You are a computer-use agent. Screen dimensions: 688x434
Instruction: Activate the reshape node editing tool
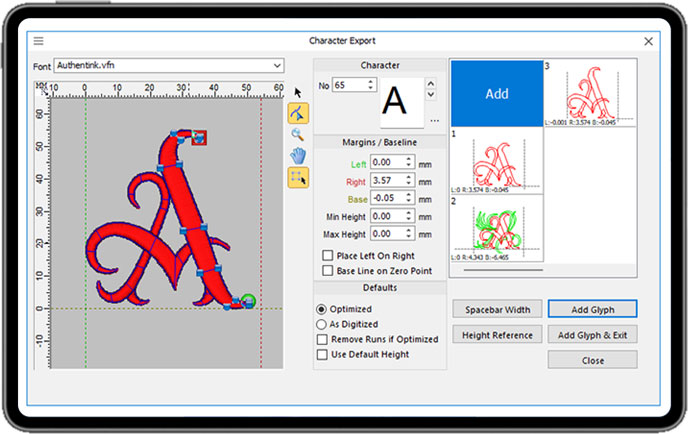[297, 112]
